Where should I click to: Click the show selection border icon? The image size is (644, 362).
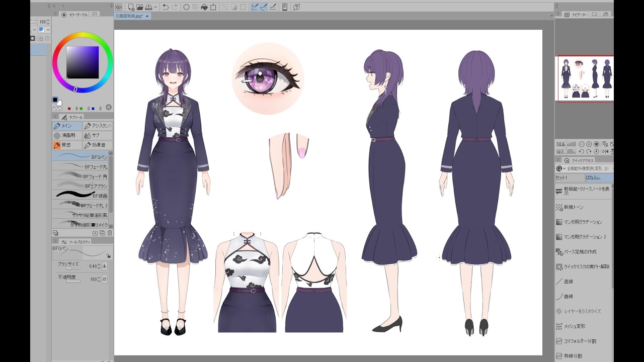243,7
